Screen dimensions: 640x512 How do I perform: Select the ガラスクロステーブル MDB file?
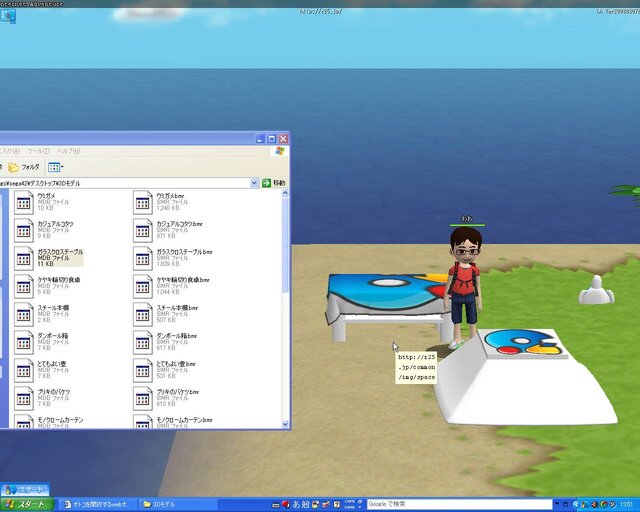(24, 258)
